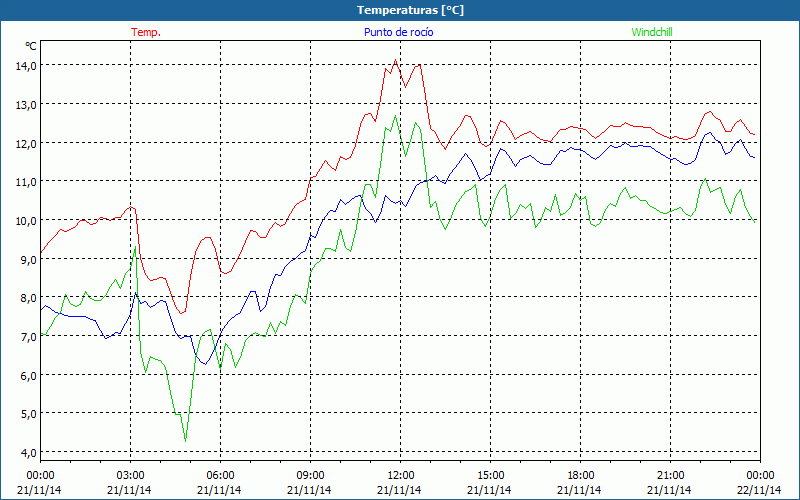Click the '10,0' y-axis value

point(26,220)
